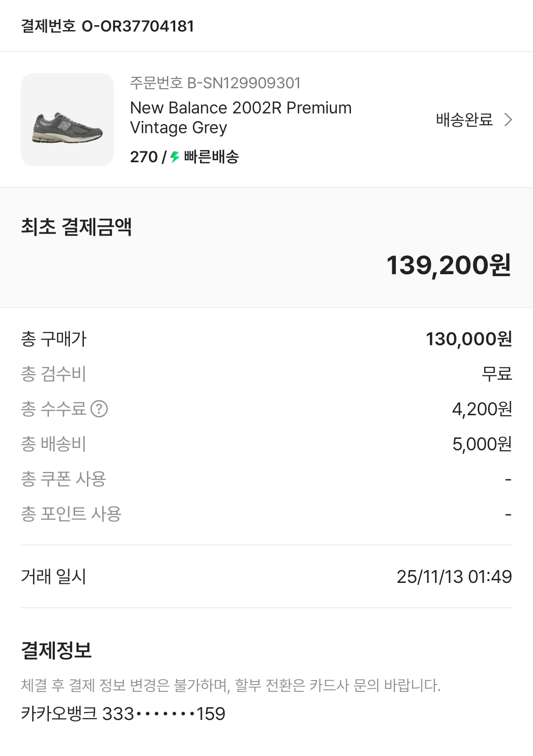The height and width of the screenshot is (756, 533).
Task: Tap the 빠른배송 fast delivery label
Action: (x=211, y=157)
